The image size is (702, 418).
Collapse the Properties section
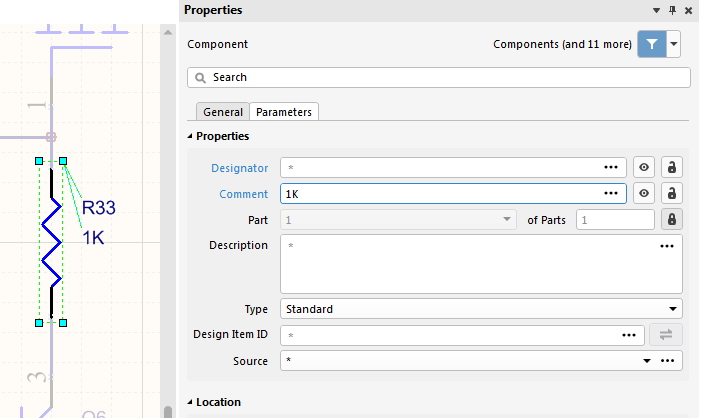(x=191, y=136)
